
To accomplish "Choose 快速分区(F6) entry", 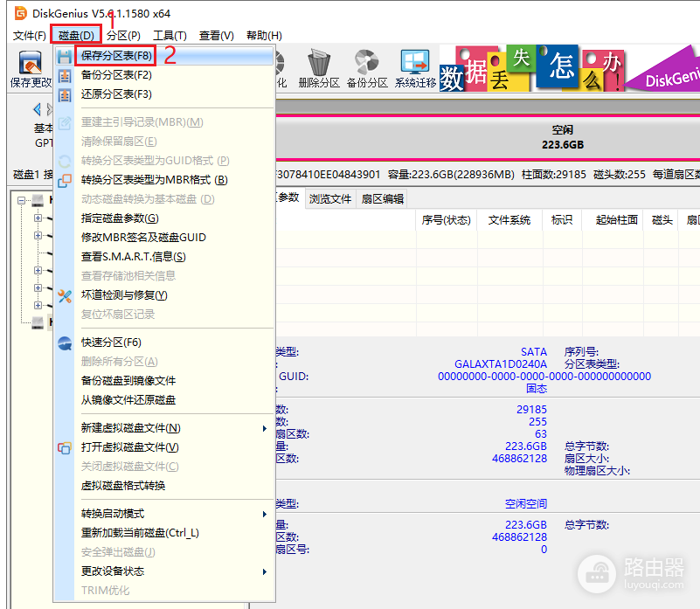I will [x=163, y=343].
